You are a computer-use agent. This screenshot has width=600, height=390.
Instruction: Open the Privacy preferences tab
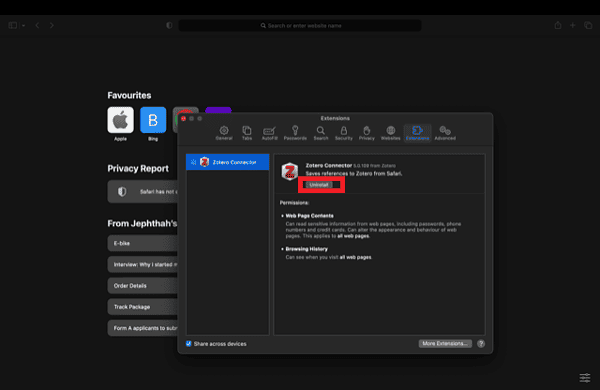coord(367,133)
